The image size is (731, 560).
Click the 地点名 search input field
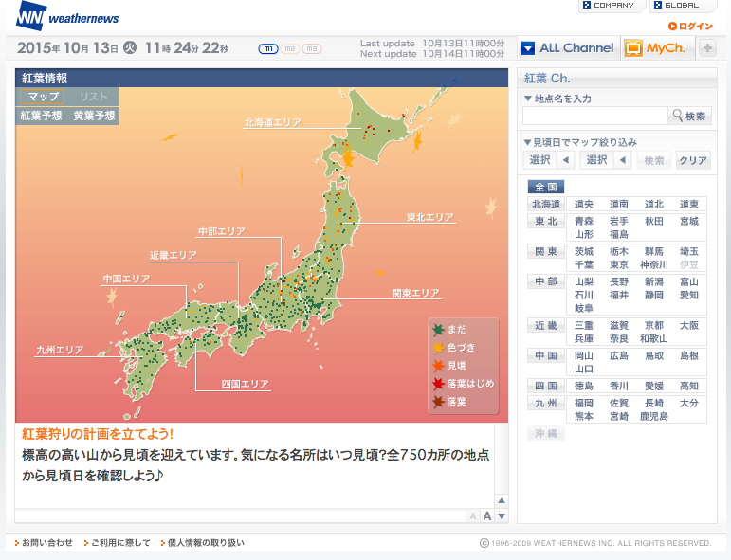point(595,116)
